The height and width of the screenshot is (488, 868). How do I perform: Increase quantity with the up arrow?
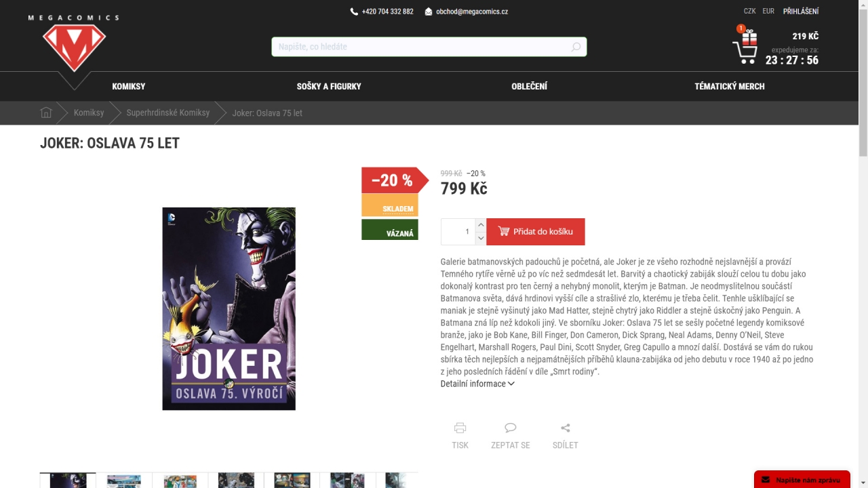pyautogui.click(x=481, y=225)
